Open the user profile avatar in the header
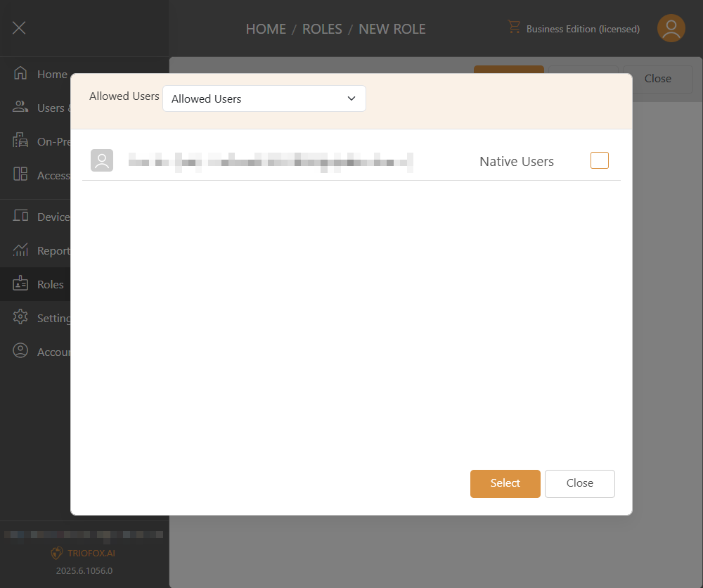Viewport: 703px width, 588px height. [x=671, y=28]
